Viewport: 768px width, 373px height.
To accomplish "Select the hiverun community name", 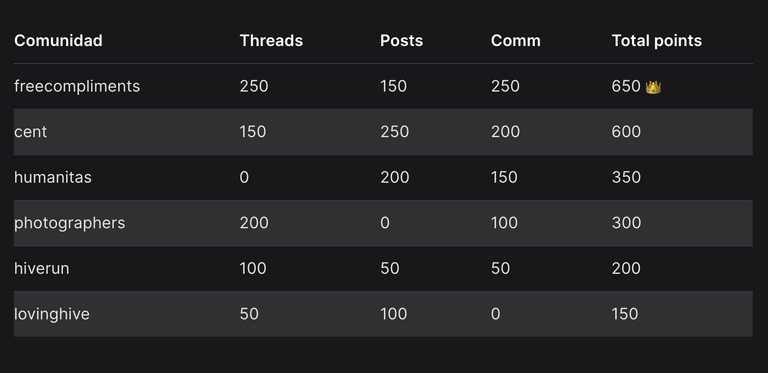I will click(42, 268).
